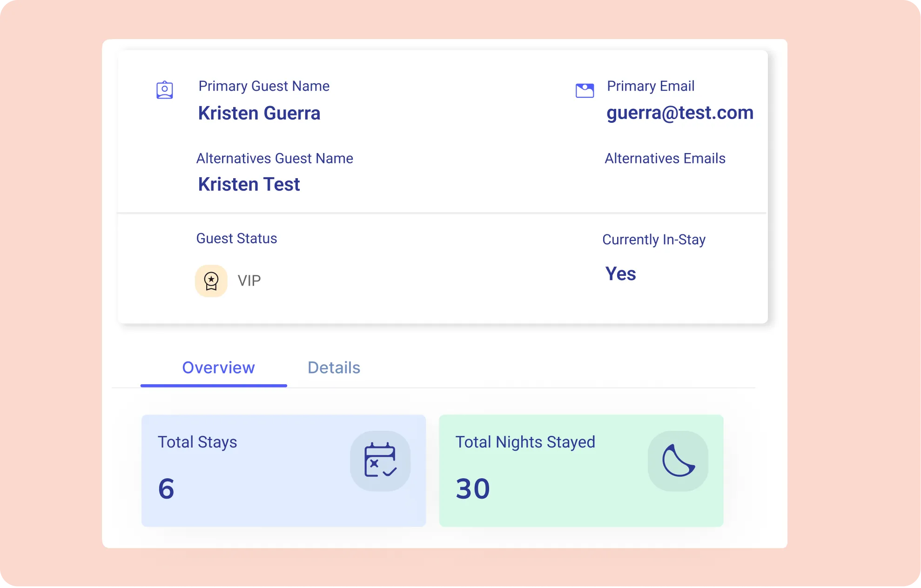
Task: Click the Total Nights Stayed value 30
Action: (473, 489)
